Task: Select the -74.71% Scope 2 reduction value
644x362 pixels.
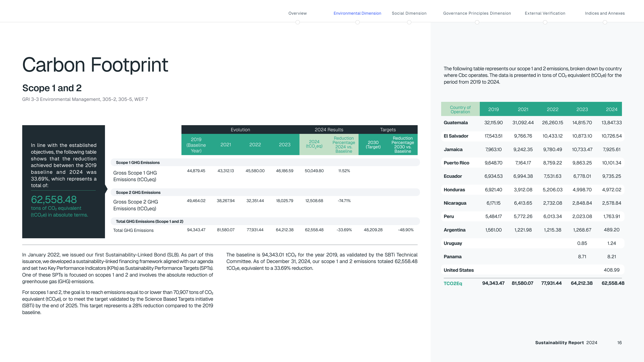Action: [x=344, y=201]
